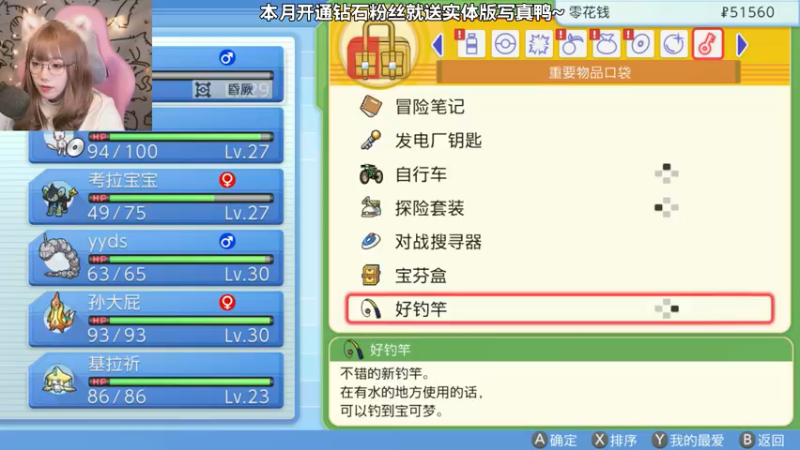Switch to the Battle Items pocket icon

click(x=538, y=44)
